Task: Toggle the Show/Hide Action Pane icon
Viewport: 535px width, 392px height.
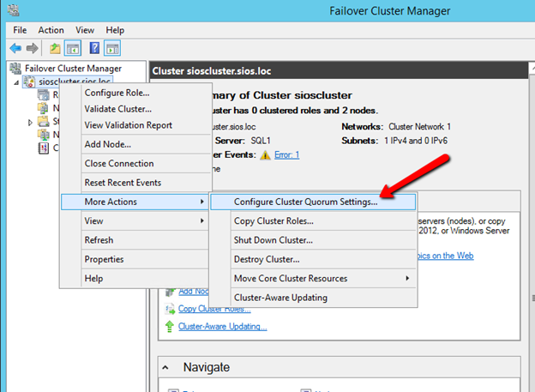Action: (112, 48)
